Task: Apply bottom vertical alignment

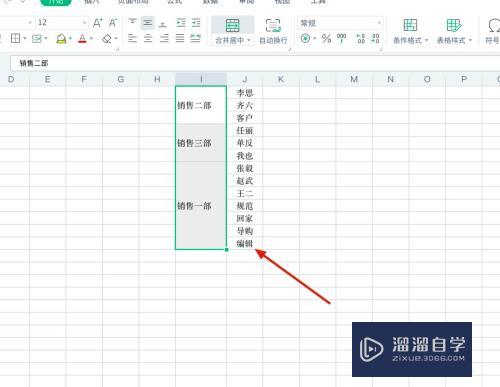Action: [x=163, y=23]
